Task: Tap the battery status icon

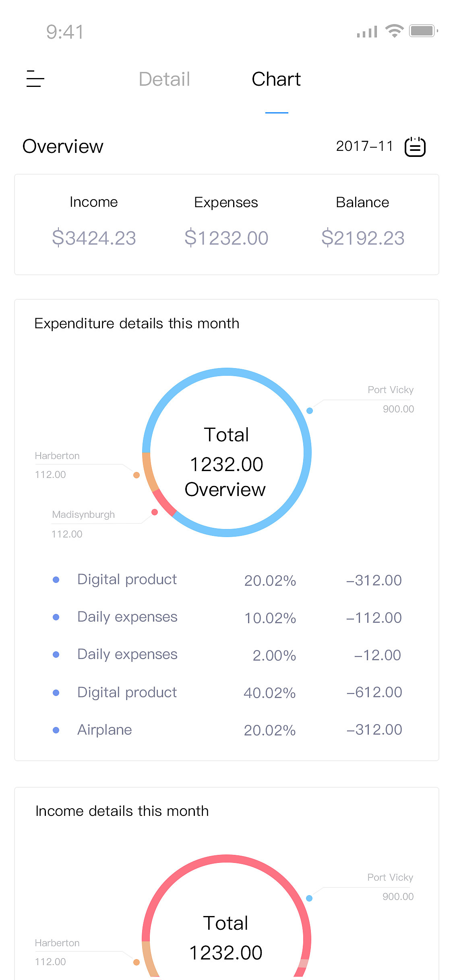Action: pyautogui.click(x=423, y=31)
